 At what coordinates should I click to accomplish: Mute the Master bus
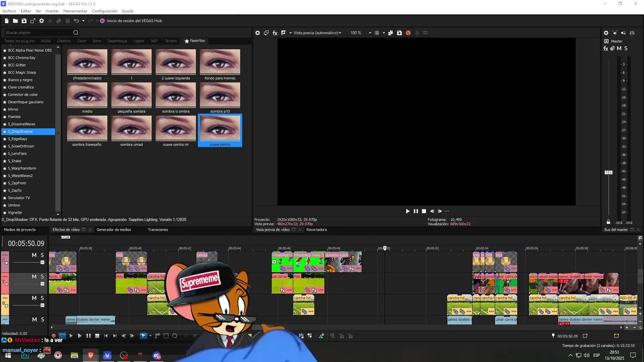[619, 48]
